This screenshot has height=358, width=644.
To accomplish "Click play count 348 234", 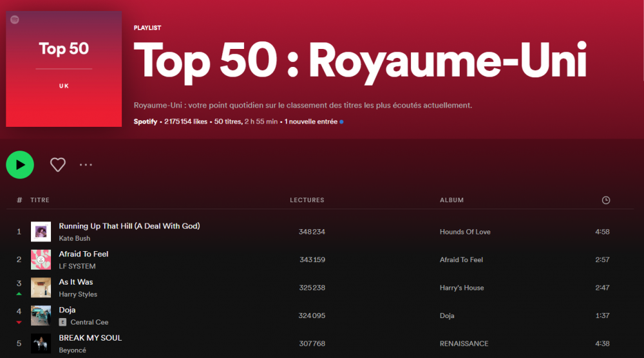I will [312, 232].
